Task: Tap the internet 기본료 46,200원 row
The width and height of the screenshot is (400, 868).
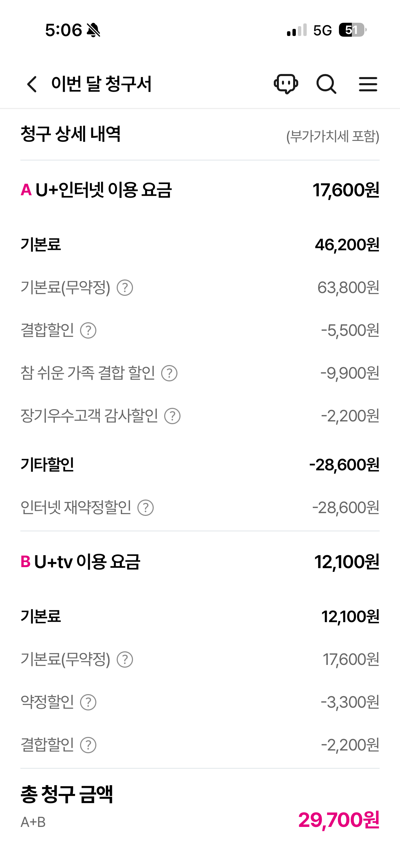Action: [x=200, y=245]
